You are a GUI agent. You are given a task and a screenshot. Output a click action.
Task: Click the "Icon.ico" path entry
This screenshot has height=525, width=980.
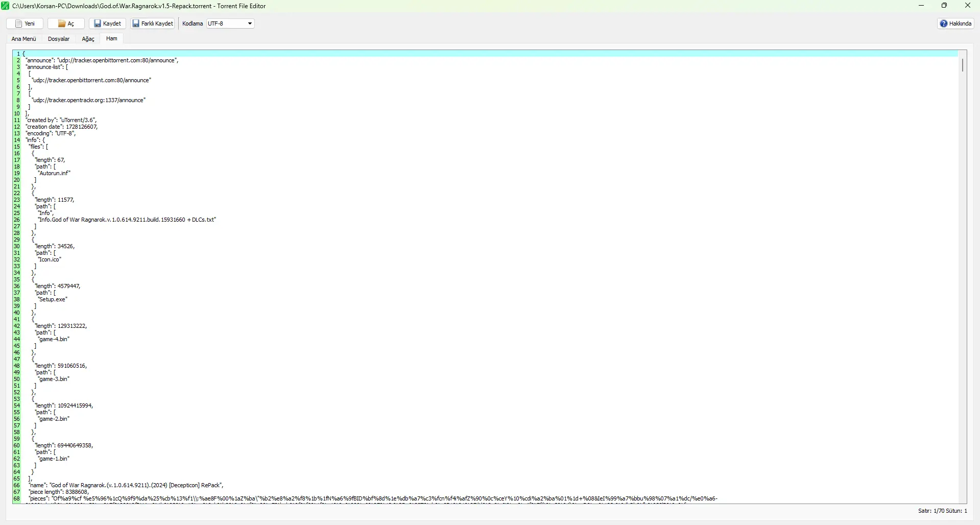(x=50, y=259)
